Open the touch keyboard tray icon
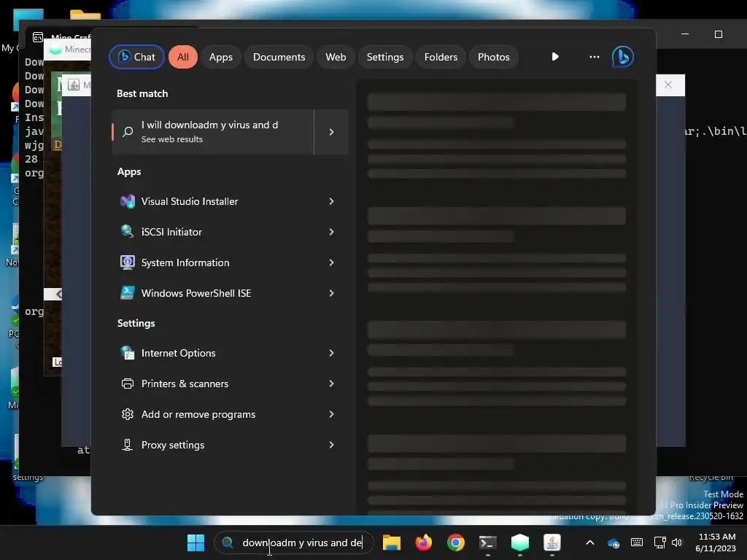Viewport: 747px width, 560px height. tap(636, 542)
